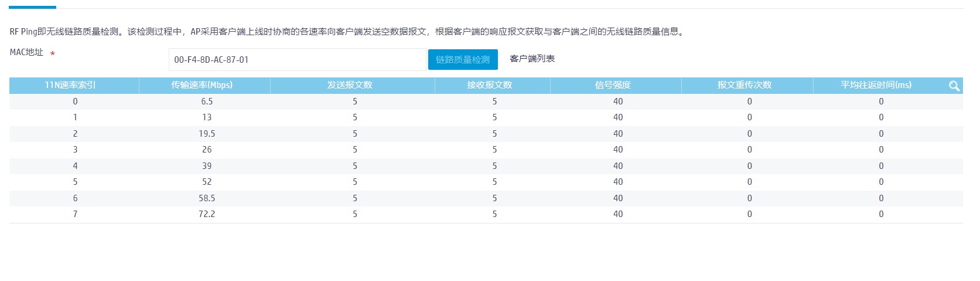Click the RF Ping description text
This screenshot has height=281, width=980.
(347, 32)
